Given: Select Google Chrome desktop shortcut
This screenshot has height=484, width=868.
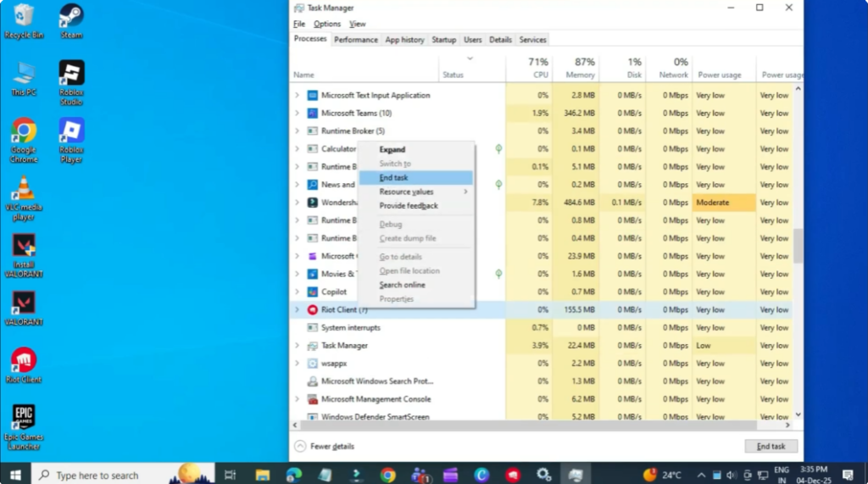Looking at the screenshot, I should (23, 140).
